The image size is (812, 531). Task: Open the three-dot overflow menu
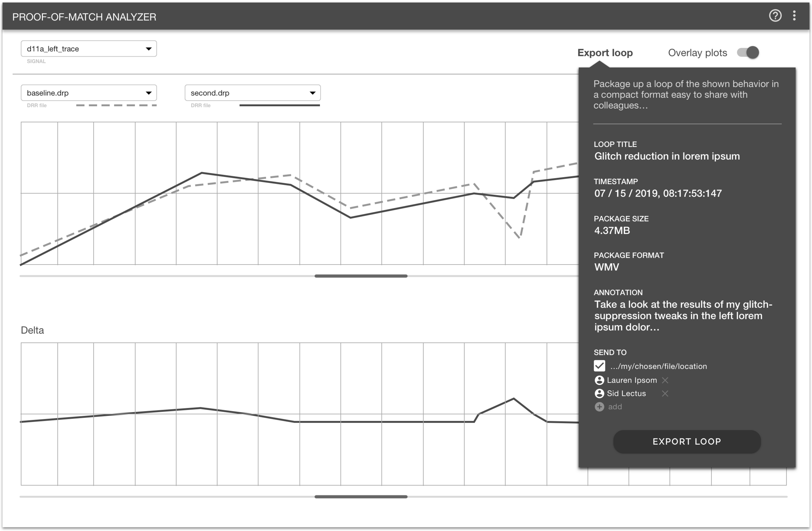pyautogui.click(x=794, y=16)
